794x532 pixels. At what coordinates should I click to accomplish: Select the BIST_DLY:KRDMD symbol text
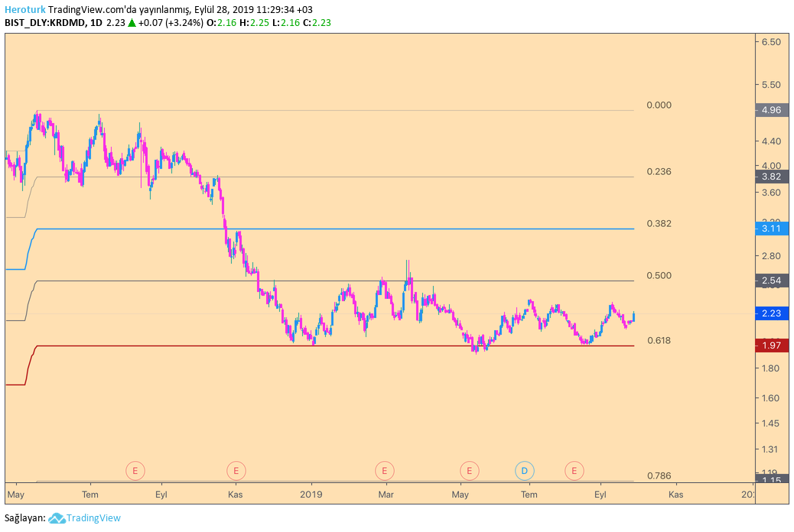44,23
